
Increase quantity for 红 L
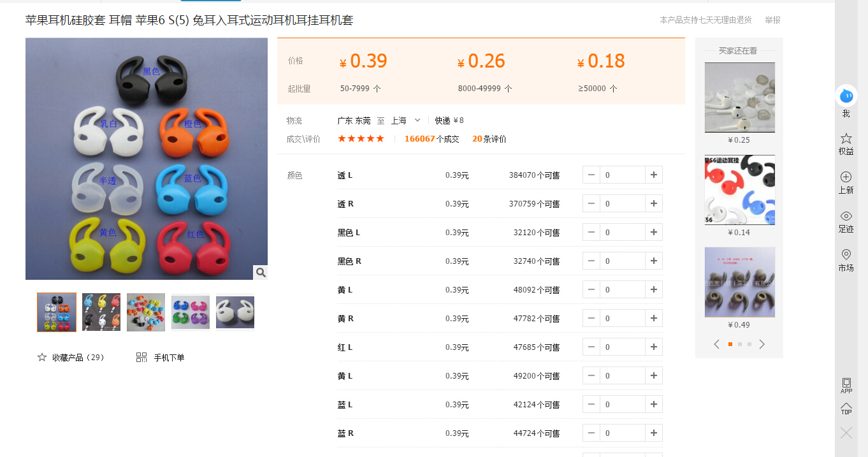654,347
